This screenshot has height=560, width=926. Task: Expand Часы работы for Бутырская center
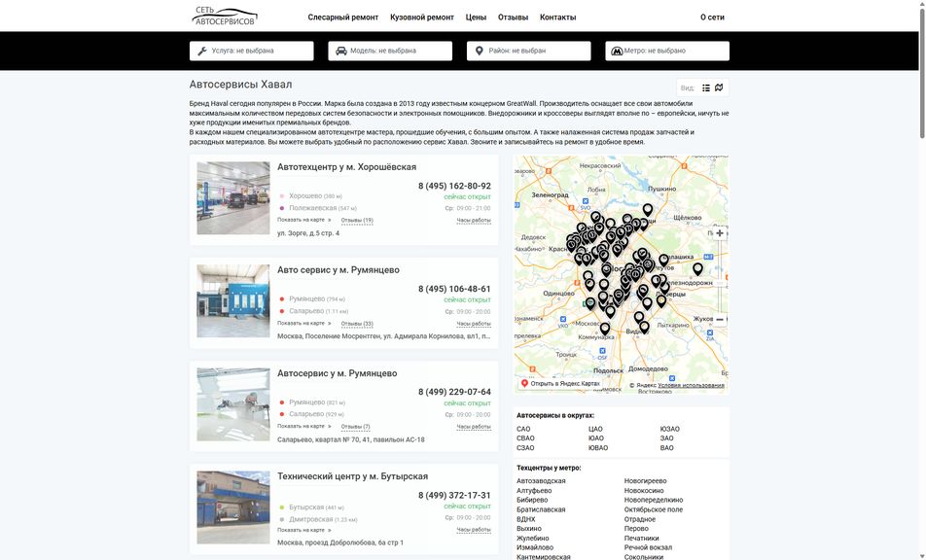[x=474, y=529]
